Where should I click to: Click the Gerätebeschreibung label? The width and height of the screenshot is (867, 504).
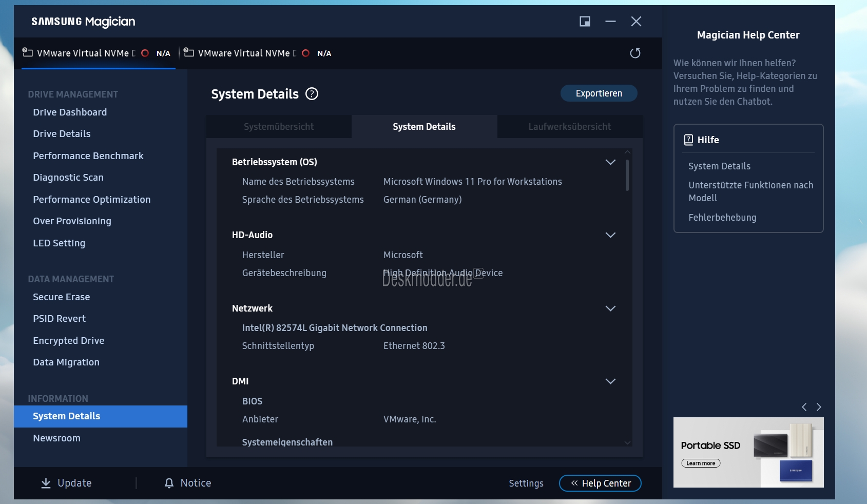tap(284, 273)
